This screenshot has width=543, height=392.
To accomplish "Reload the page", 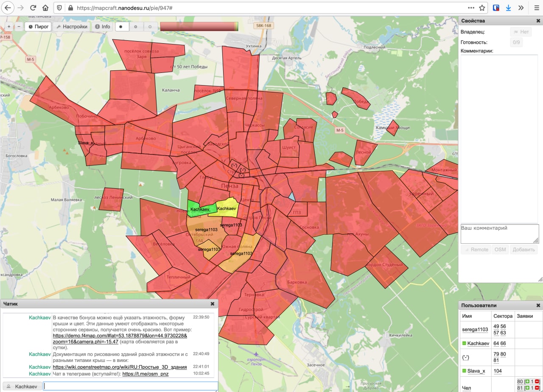I will click(33, 8).
